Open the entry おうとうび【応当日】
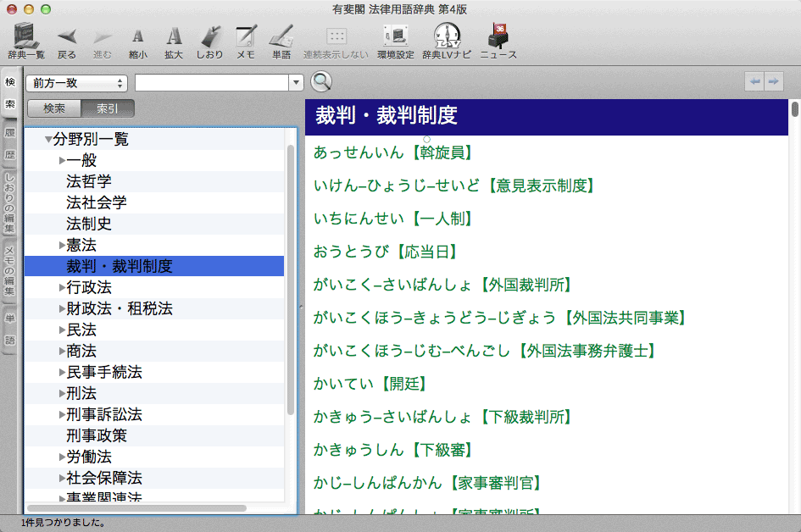This screenshot has width=801, height=532. point(385,252)
